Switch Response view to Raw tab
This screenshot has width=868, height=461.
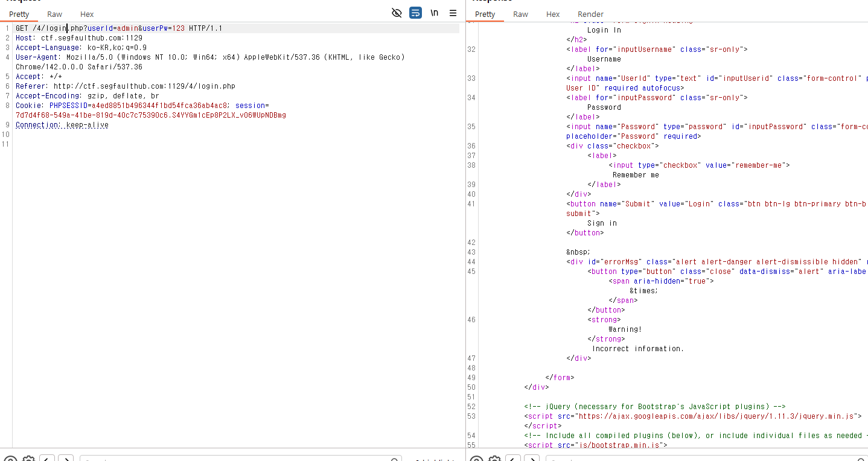pyautogui.click(x=520, y=14)
